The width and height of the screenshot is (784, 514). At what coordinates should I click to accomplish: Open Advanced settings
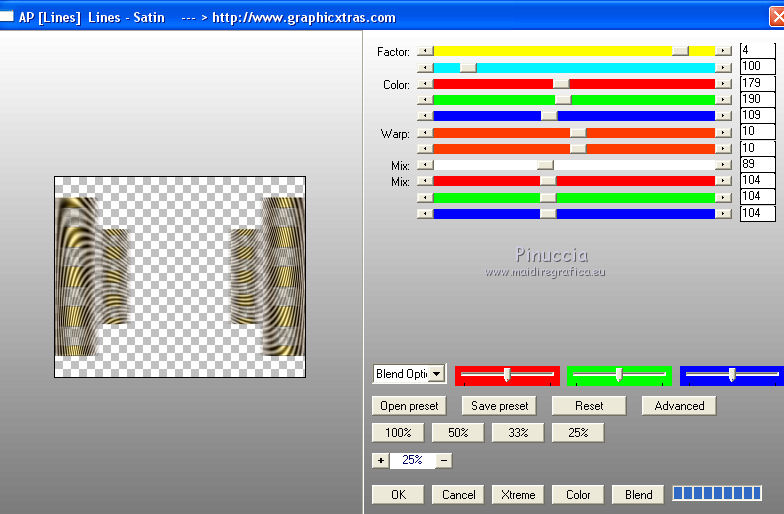tap(679, 406)
